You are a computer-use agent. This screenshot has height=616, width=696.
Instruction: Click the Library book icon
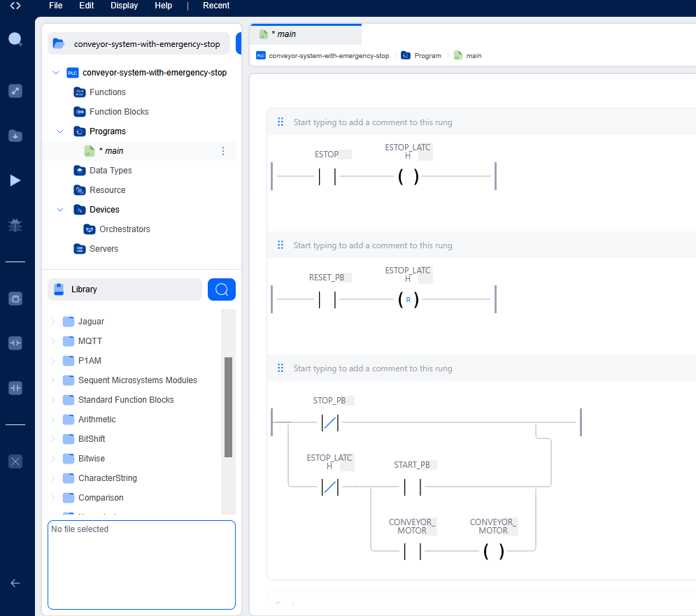tap(59, 289)
